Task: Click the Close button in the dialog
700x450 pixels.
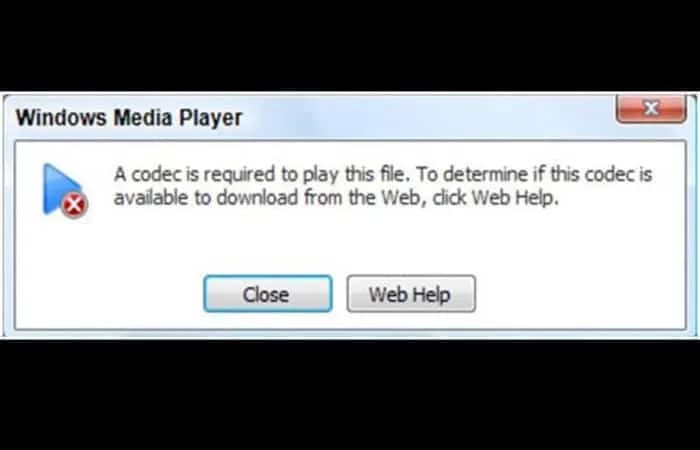Action: 268,294
